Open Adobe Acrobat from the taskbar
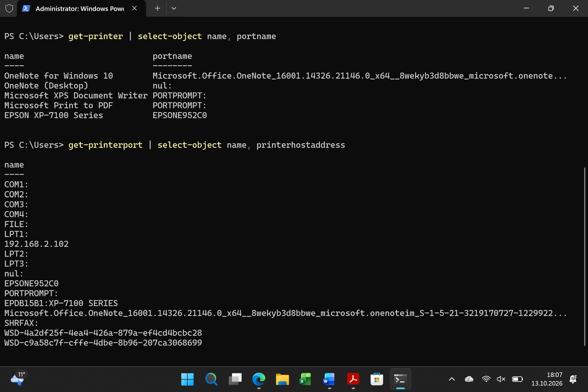The image size is (588, 392). (x=353, y=379)
